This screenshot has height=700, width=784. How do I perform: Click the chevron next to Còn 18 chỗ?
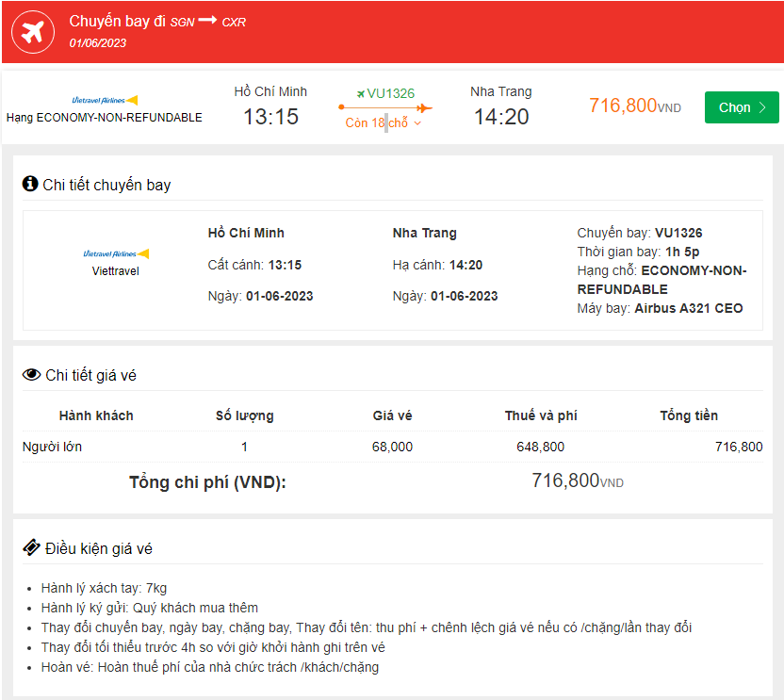pyautogui.click(x=417, y=123)
